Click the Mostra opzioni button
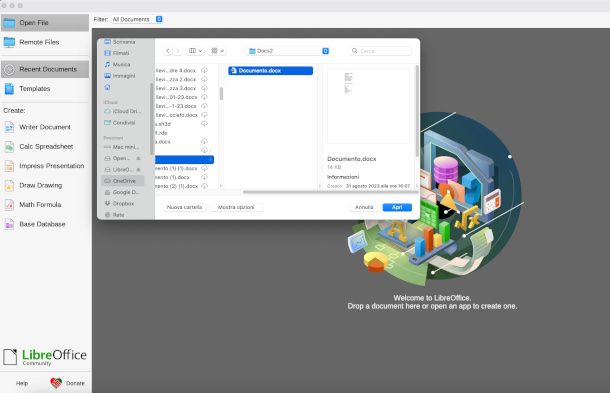The width and height of the screenshot is (610, 393). coord(236,207)
